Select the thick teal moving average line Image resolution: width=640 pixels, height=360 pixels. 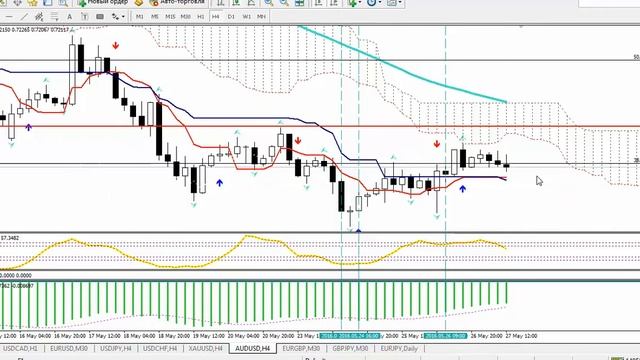[402, 70]
